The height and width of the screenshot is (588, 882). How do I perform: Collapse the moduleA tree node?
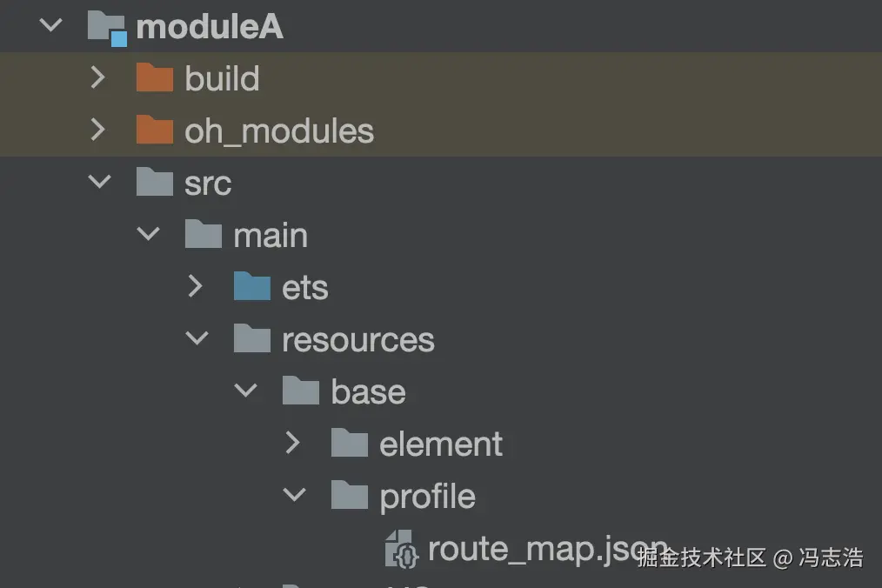pyautogui.click(x=51, y=25)
